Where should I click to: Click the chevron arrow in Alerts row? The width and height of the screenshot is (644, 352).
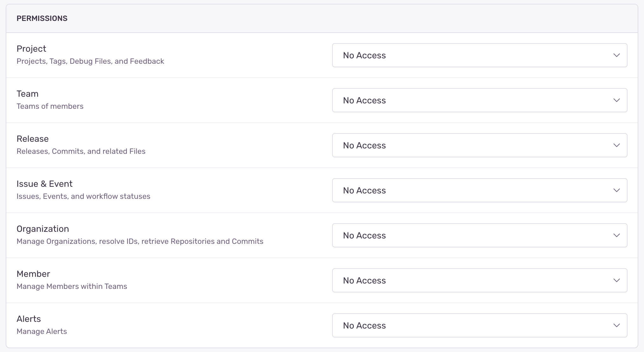click(616, 325)
